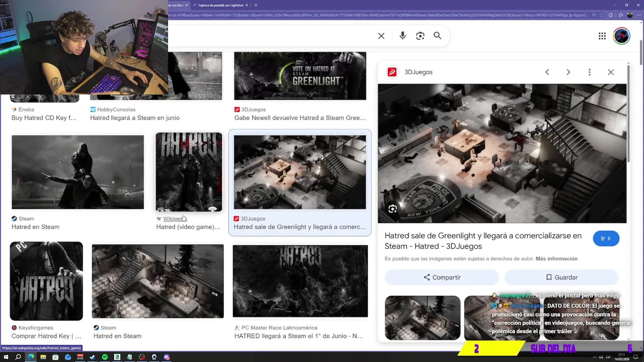644x362 pixels.
Task: Open the Google account avatar
Action: click(x=622, y=36)
